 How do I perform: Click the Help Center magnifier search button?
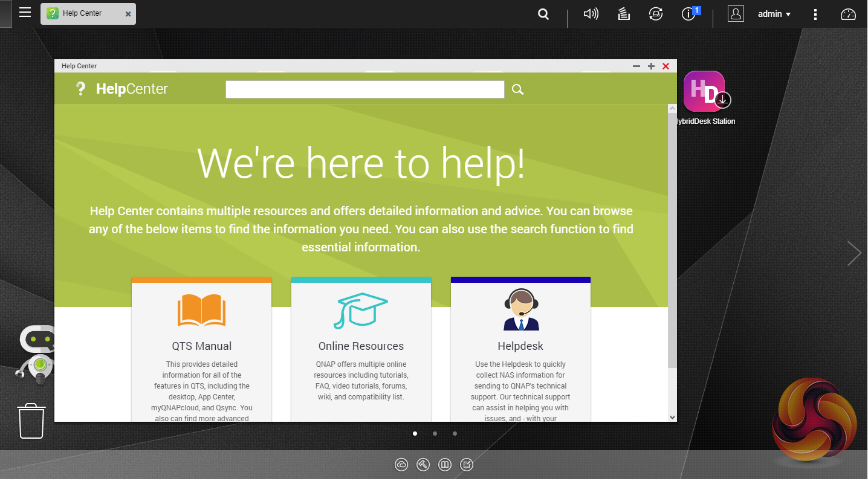pos(517,89)
